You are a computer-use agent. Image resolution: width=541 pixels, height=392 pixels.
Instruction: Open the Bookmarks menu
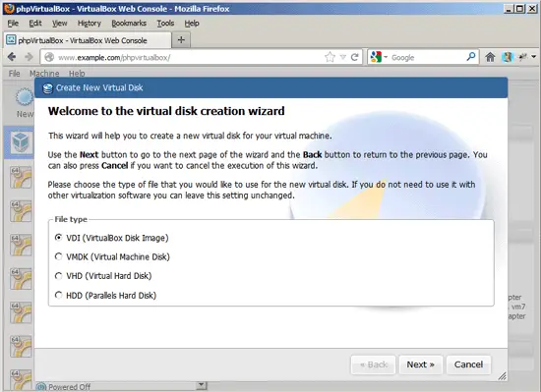129,23
